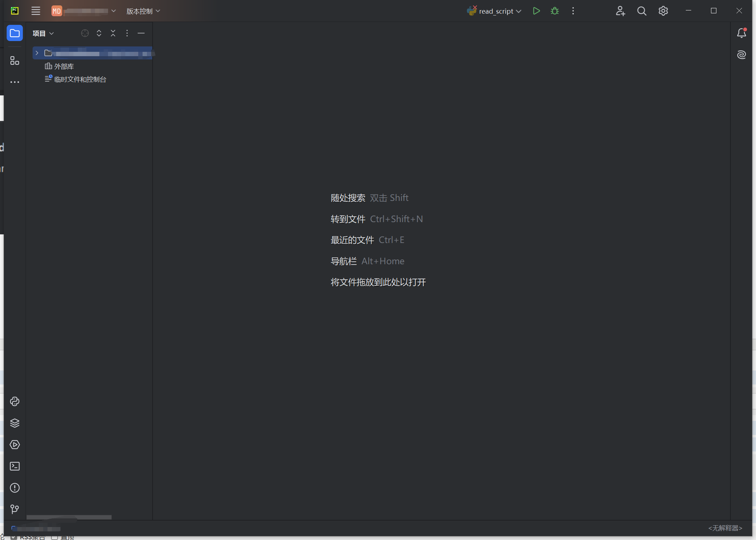Select opened file locate target icon
The image size is (756, 540).
point(85,33)
